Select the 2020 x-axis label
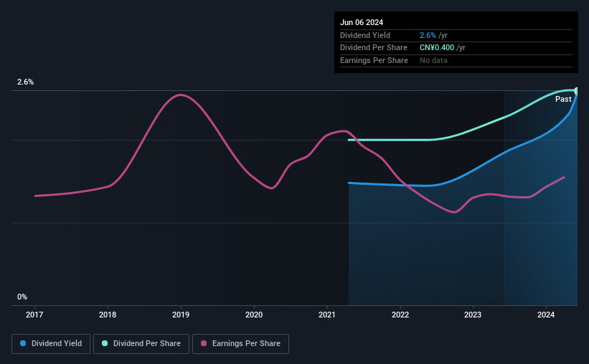 [254, 315]
